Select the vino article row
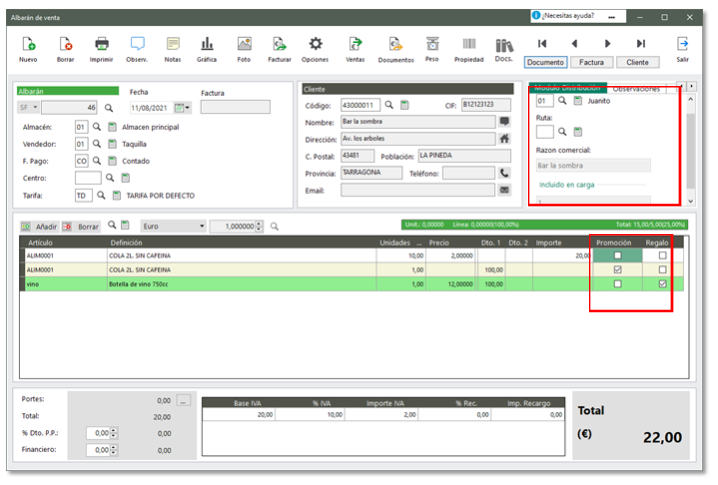 click(x=352, y=284)
